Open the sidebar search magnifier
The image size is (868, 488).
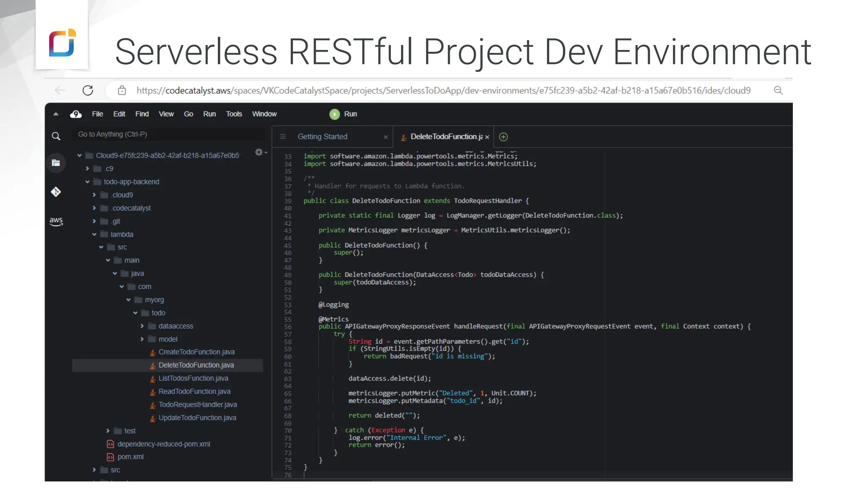point(56,136)
